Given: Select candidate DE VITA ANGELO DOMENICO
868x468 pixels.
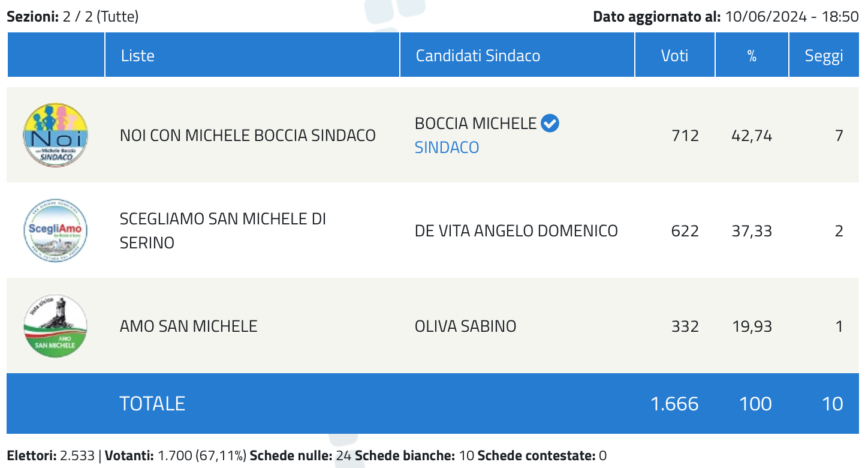Looking at the screenshot, I should 516,230.
